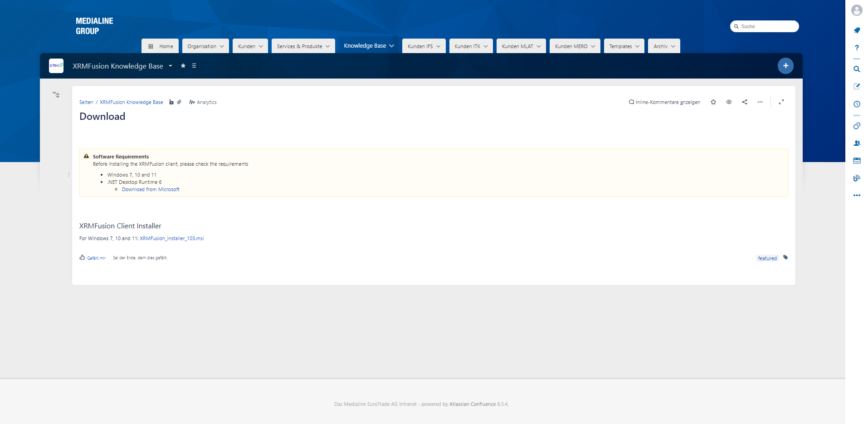Screen dimensions: 868x424
Task: Go to the Home tab
Action: coord(161,46)
